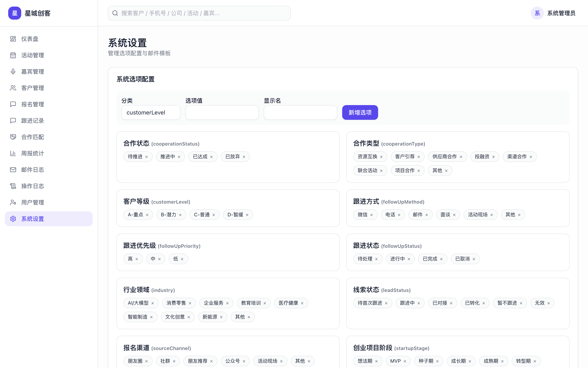Image resolution: width=588 pixels, height=368 pixels.
Task: Click the 嘉宾管理 microphone icon
Action: click(x=13, y=72)
